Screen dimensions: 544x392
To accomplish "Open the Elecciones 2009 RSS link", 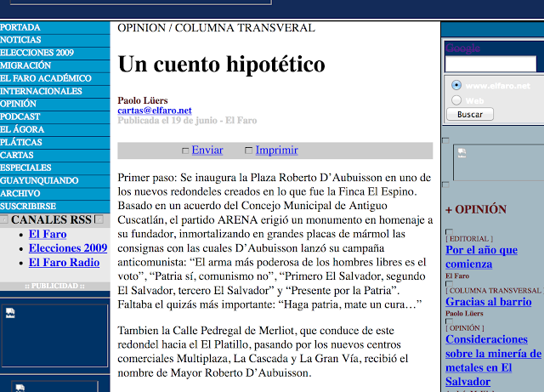I will point(68,248).
